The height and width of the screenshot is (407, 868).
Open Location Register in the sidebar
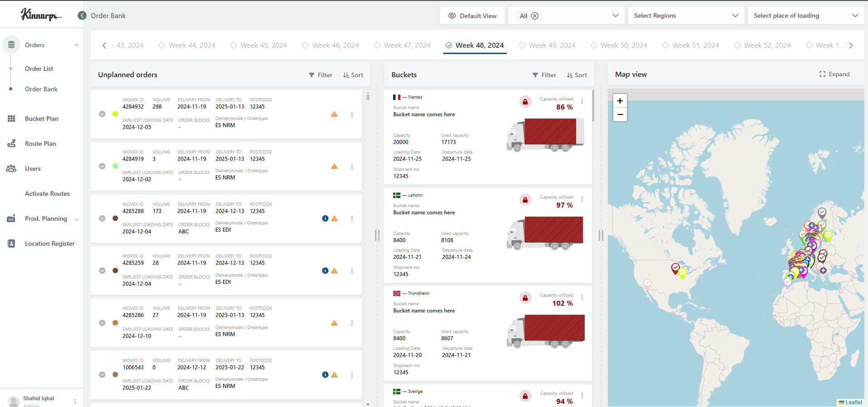tap(49, 243)
